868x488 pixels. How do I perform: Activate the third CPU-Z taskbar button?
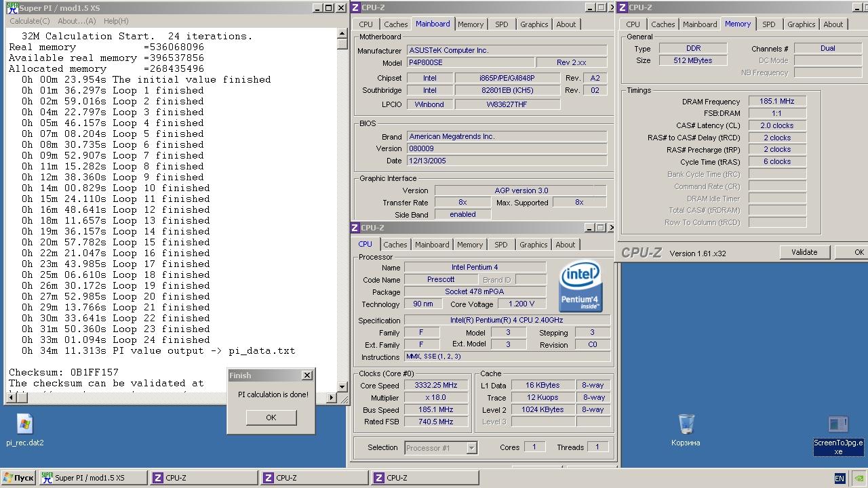[x=425, y=478]
